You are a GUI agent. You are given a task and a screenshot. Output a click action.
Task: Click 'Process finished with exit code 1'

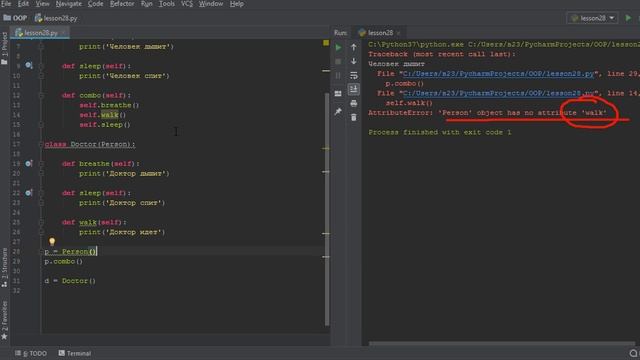click(440, 132)
